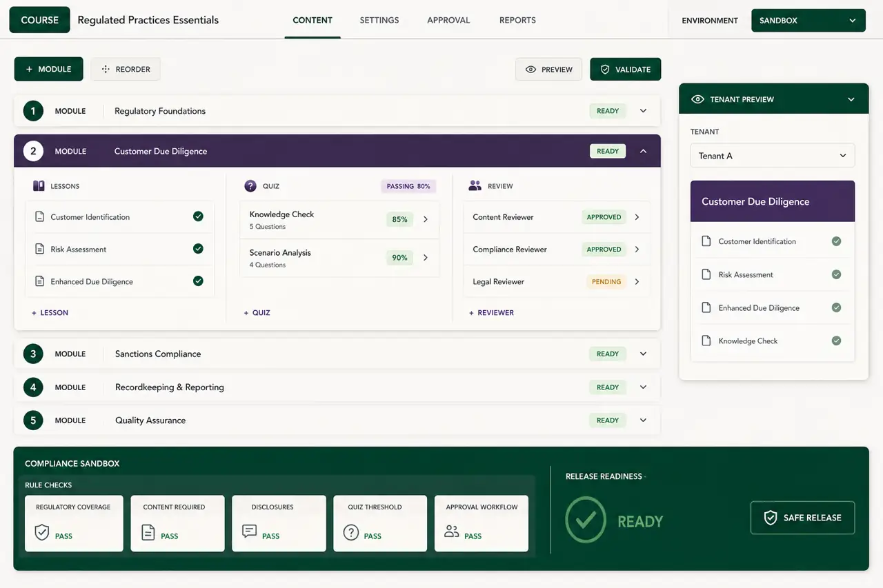Expand the Recordkeeping & Reporting module
Screen dimensions: 883x588
[x=643, y=387]
